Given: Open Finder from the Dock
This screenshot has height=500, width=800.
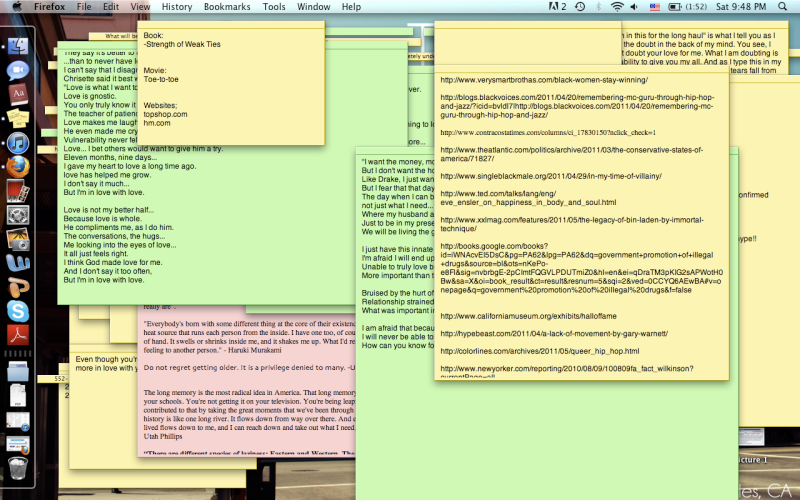Looking at the screenshot, I should pos(18,46).
